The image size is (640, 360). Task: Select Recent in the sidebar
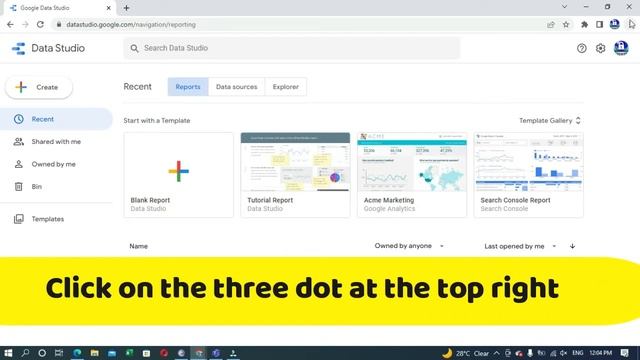pos(56,119)
